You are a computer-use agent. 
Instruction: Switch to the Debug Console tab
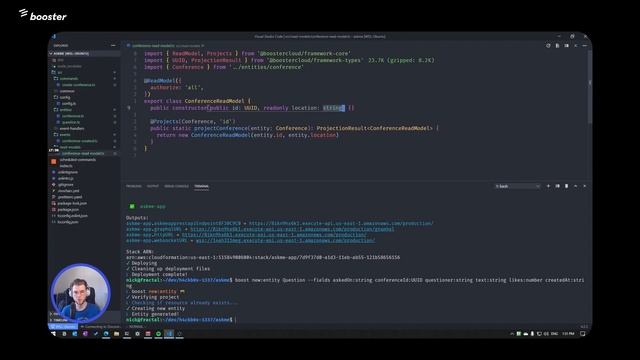click(176, 186)
